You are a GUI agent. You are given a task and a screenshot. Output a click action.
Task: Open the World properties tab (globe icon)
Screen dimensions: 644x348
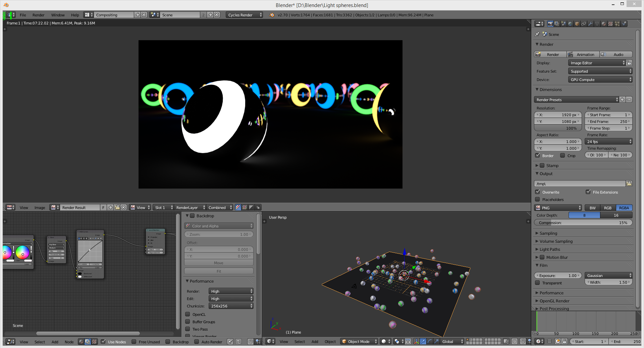coord(570,24)
